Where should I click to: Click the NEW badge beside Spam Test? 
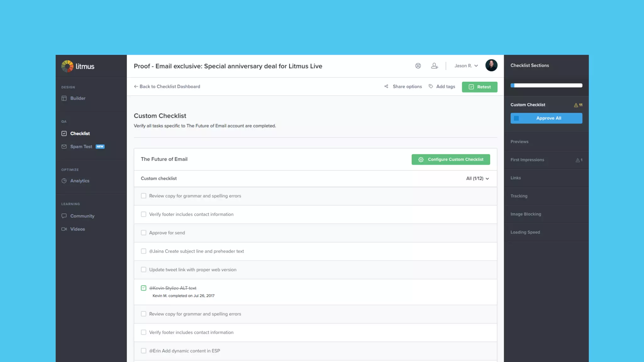100,146
